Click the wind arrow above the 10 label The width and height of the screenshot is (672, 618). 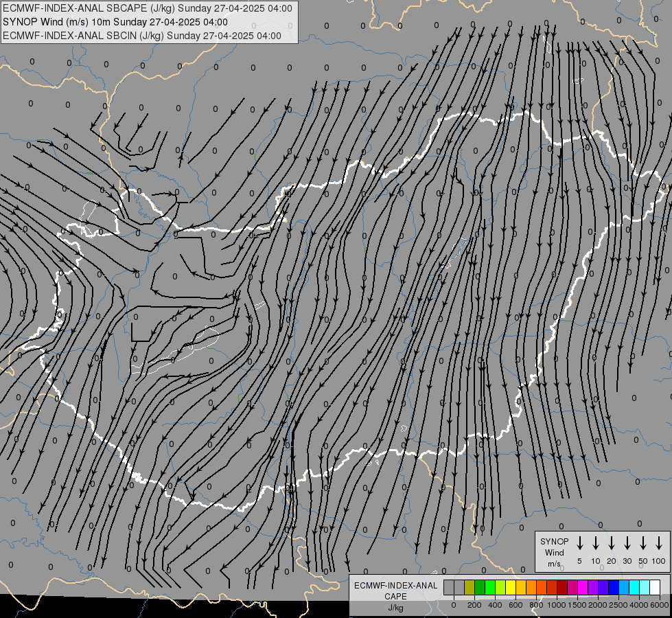[x=596, y=542]
